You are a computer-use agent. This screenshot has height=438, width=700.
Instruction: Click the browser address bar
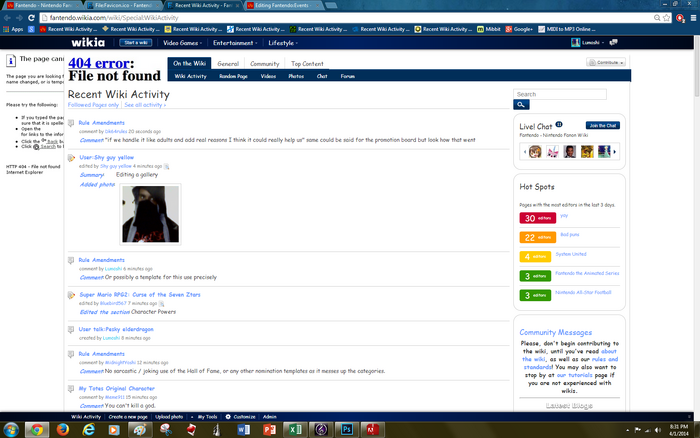click(346, 18)
